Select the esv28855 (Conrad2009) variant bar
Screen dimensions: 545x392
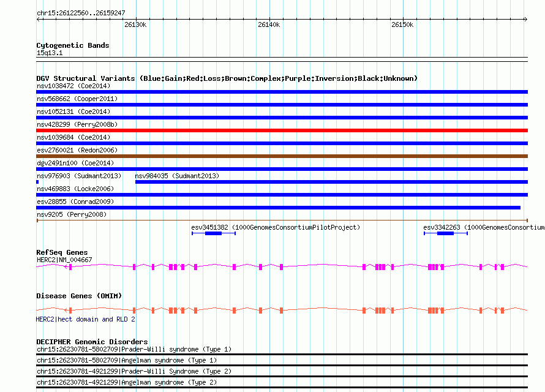point(279,208)
